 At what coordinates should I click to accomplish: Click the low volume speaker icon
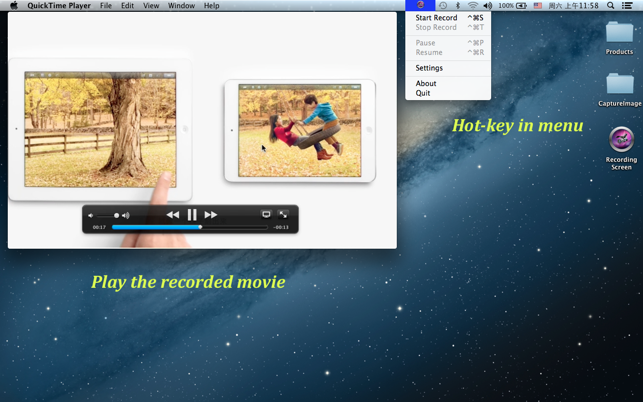coord(91,215)
